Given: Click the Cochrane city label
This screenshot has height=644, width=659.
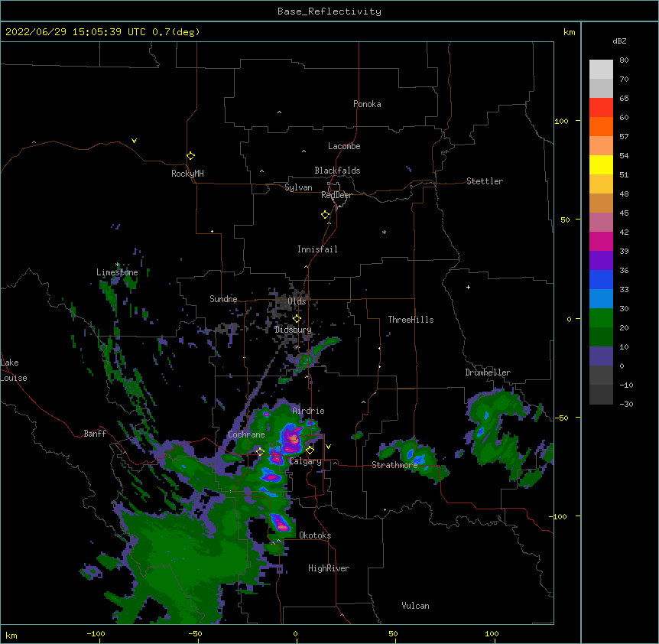Looking at the screenshot, I should tap(246, 434).
